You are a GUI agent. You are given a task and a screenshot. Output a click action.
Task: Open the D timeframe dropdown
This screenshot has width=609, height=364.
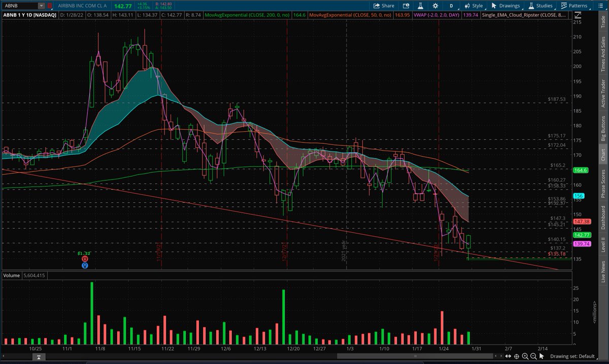(451, 6)
